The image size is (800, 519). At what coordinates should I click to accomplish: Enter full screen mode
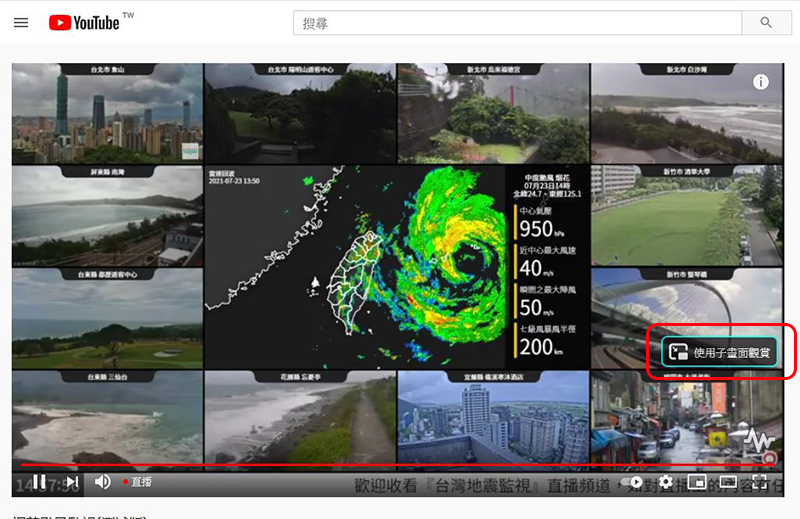[x=760, y=482]
